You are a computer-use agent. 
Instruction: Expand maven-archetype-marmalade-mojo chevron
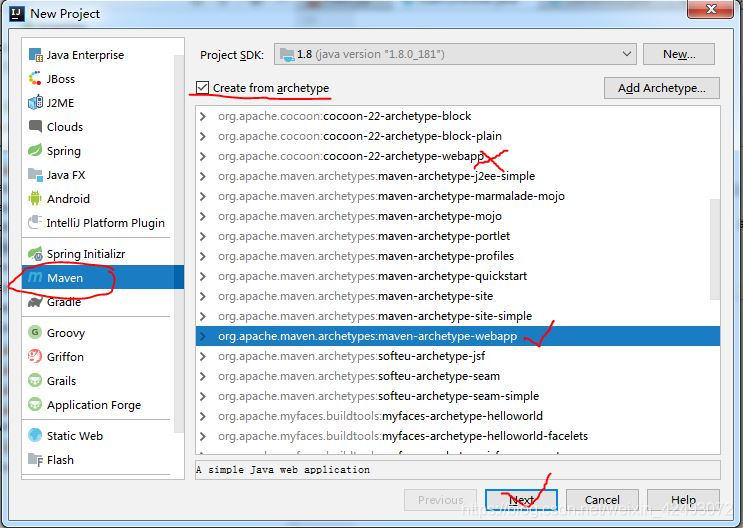(203, 196)
